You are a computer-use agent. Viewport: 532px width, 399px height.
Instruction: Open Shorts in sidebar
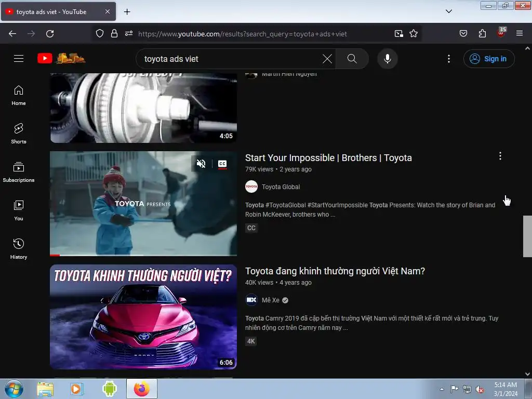point(19,134)
